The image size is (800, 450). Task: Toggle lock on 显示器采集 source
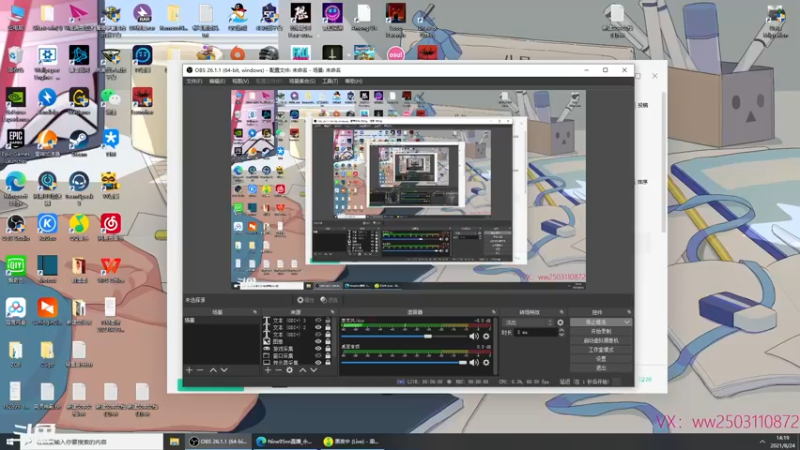[x=328, y=362]
